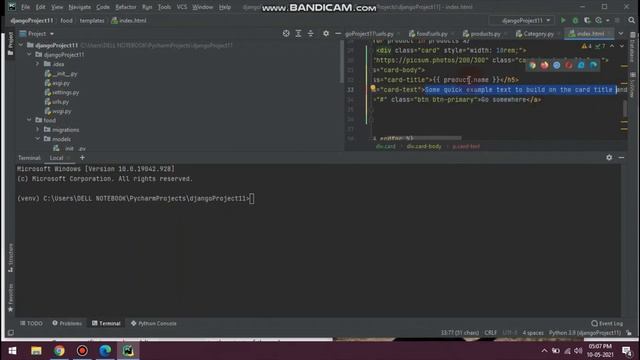
Task: Open the djangoProject11 run configuration dropdown
Action: click(522, 20)
